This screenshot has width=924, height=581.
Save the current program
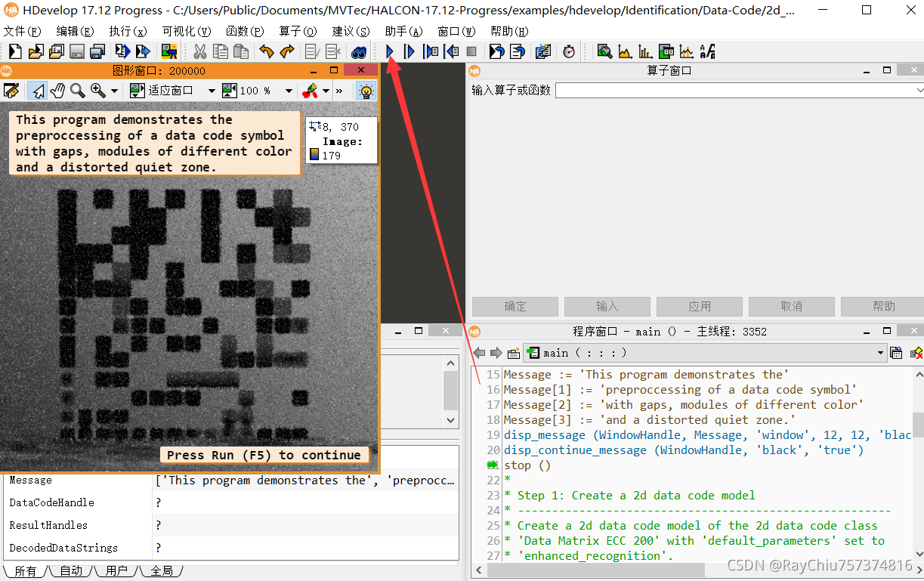point(76,51)
